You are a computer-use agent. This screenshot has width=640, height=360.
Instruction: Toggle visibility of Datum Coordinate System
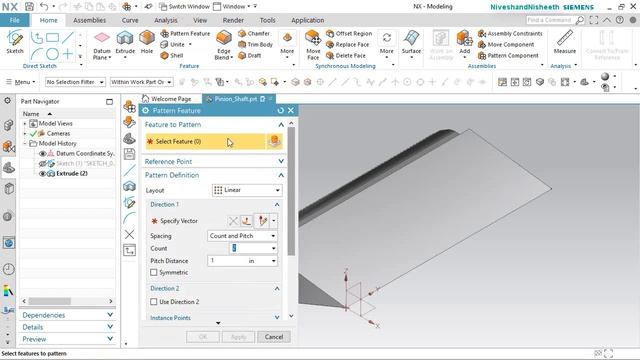[x=42, y=153]
